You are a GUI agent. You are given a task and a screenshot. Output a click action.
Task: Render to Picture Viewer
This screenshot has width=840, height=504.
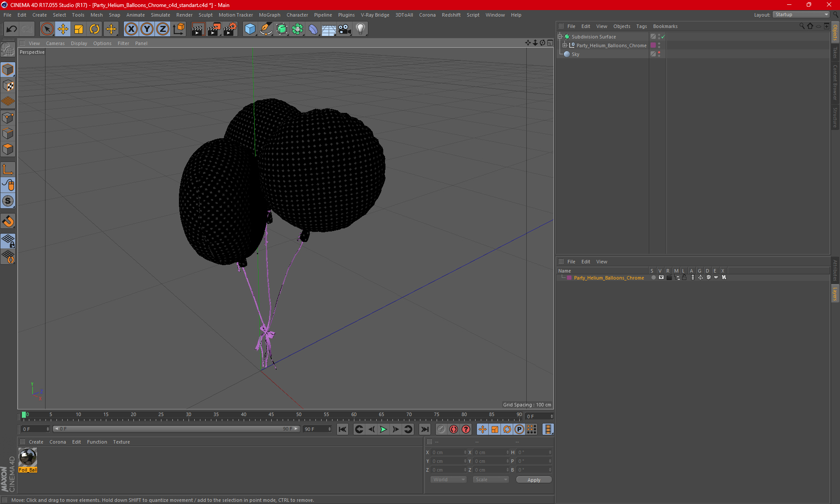[214, 29]
